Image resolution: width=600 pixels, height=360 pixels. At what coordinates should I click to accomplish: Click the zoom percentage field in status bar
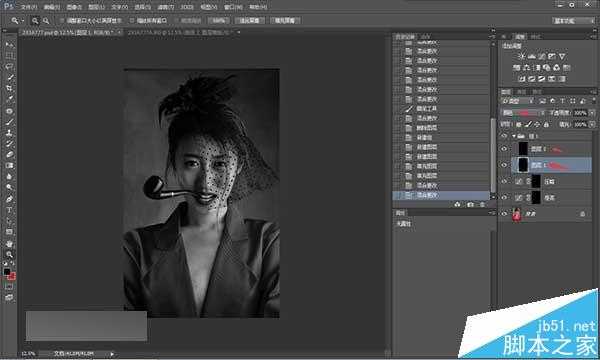click(x=29, y=354)
